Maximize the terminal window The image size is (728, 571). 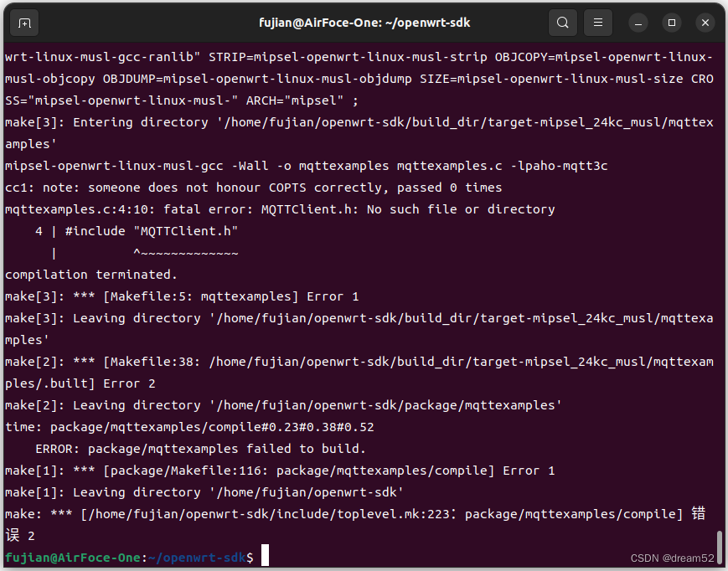pos(671,23)
